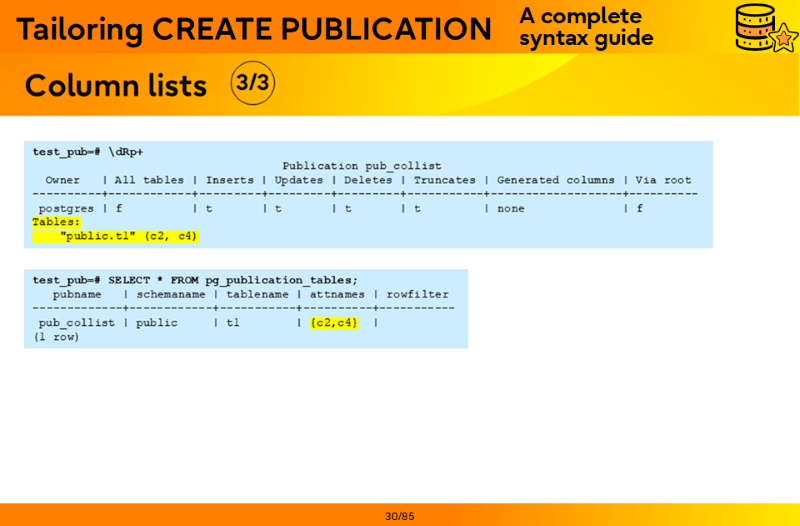Click the 'A complete syntax guide' subtitle

click(585, 28)
